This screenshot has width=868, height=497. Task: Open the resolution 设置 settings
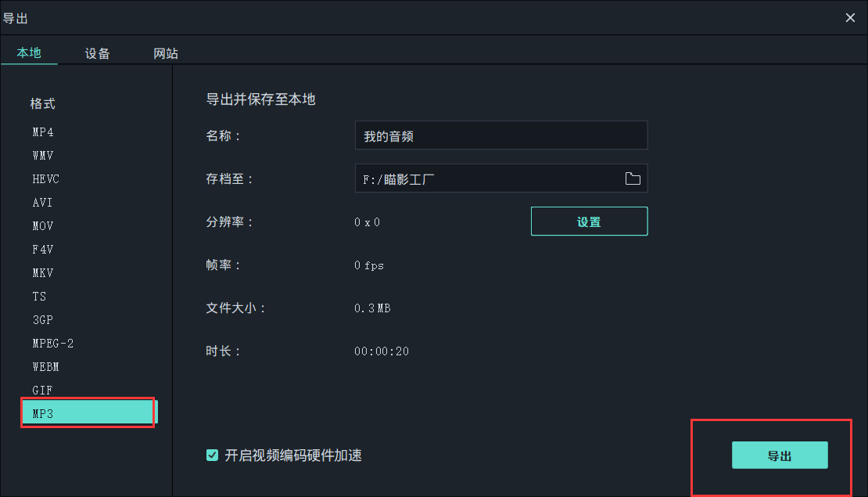click(x=589, y=221)
